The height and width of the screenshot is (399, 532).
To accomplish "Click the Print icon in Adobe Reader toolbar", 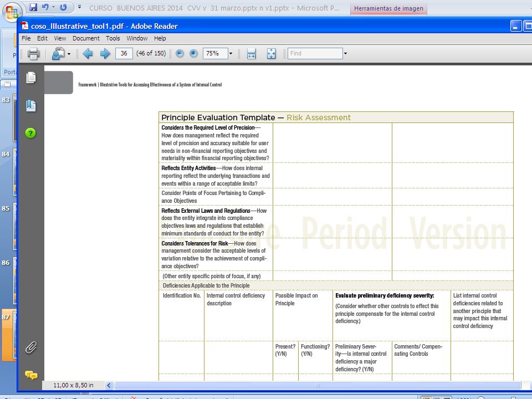I will [x=33, y=54].
